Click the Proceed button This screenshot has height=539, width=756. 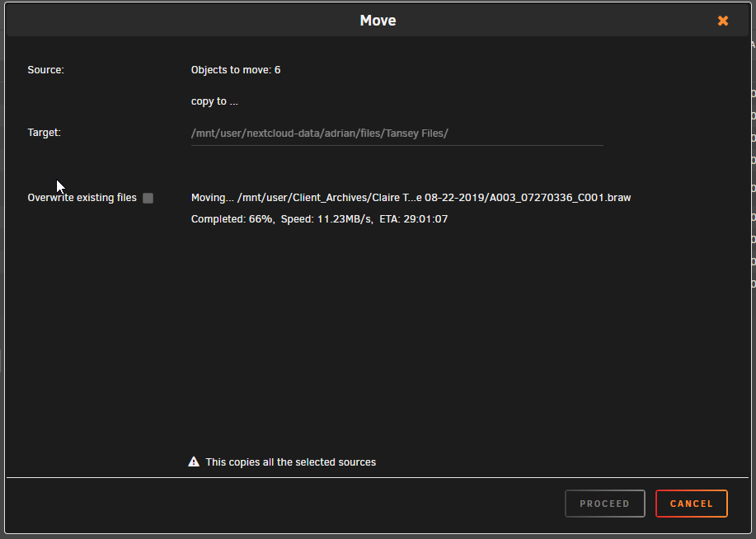604,504
